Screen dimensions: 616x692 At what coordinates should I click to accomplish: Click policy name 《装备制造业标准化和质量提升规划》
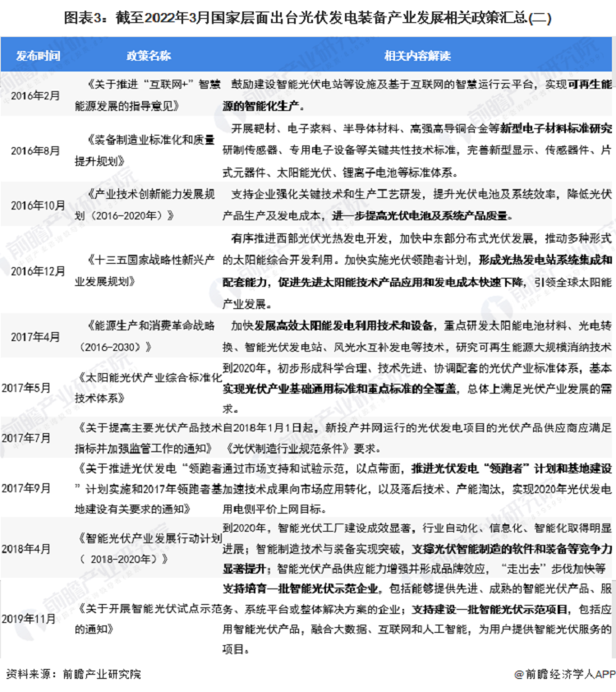point(145,150)
